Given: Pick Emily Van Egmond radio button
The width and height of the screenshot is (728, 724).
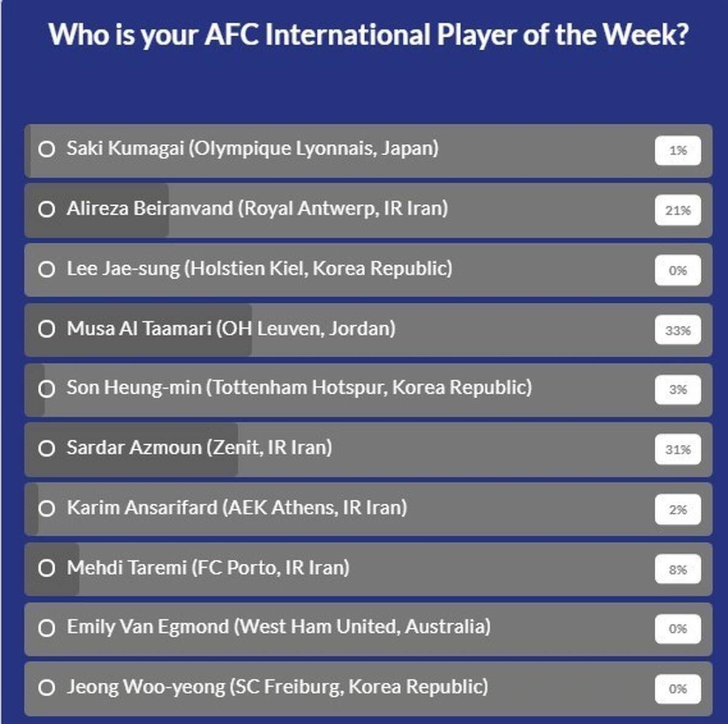Looking at the screenshot, I should tap(47, 628).
